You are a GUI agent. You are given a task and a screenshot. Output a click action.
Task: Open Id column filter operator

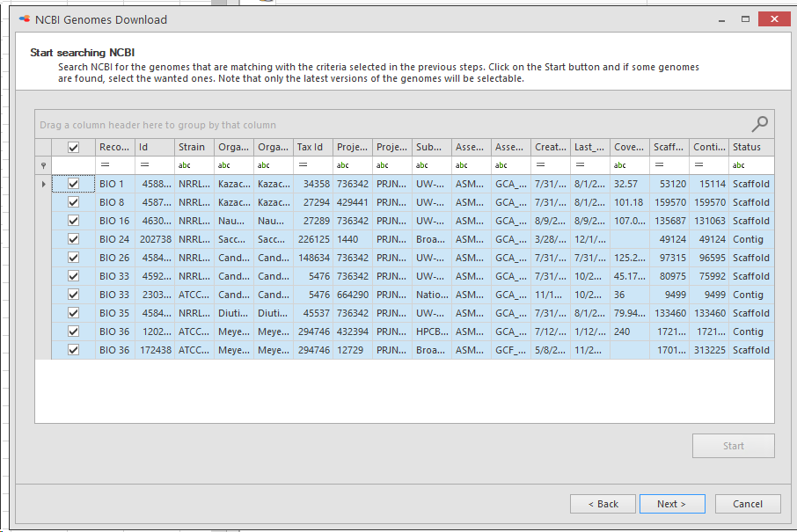pyautogui.click(x=145, y=165)
